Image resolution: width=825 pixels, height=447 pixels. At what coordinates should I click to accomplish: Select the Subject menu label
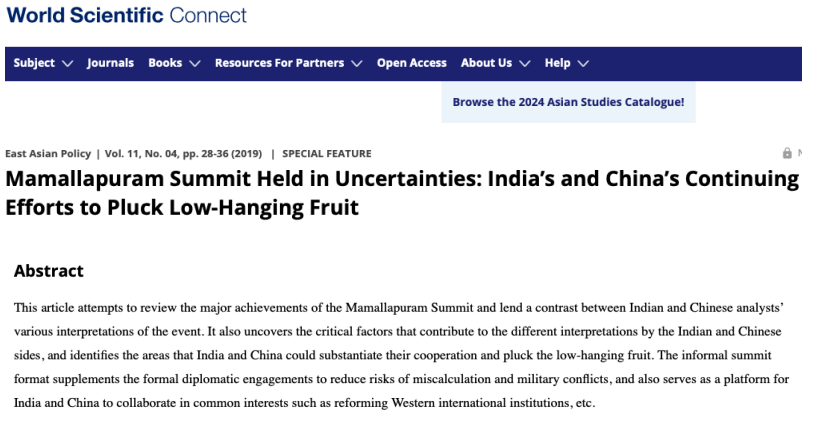point(34,63)
